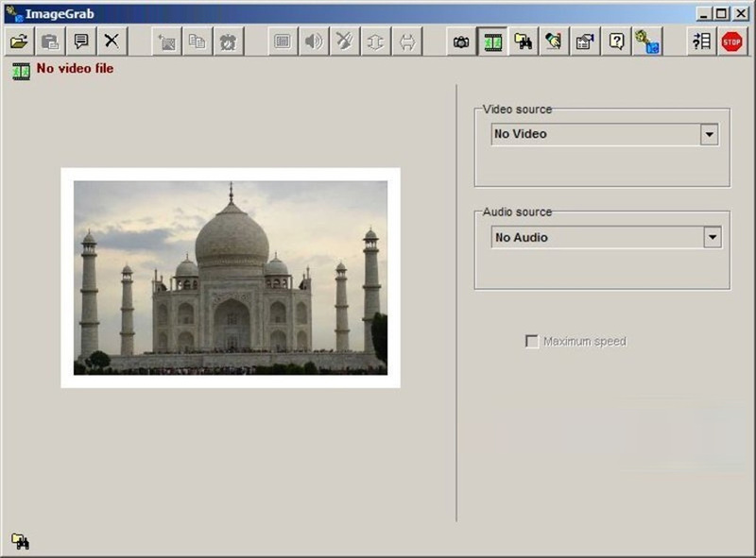Click the grayed-out vertical resize arrows icon
The width and height of the screenshot is (756, 558).
tap(375, 42)
